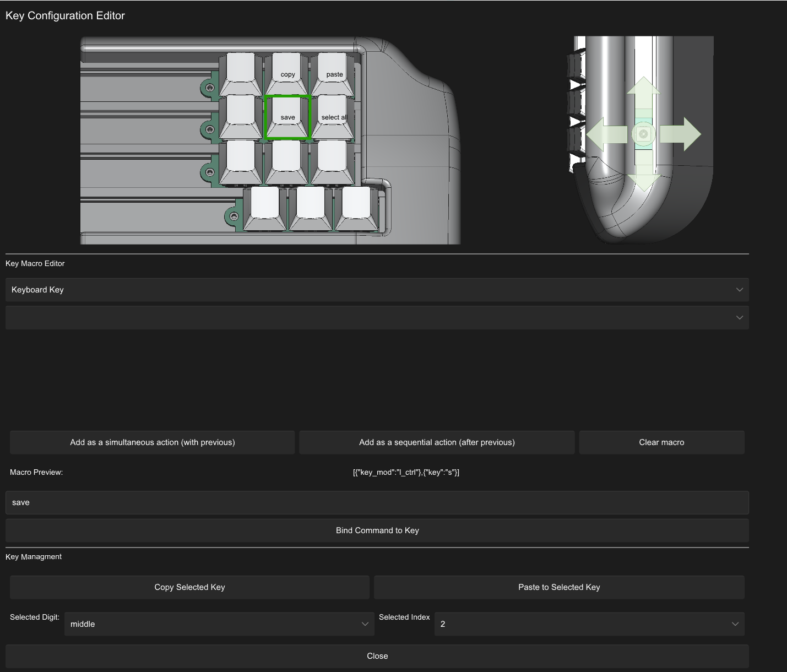The image size is (787, 672).
Task: Click the left arrow on the thumbstick view
Action: pos(606,134)
